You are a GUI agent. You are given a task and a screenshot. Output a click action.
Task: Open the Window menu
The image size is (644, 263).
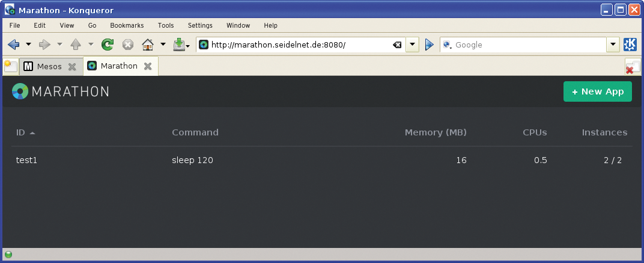(238, 25)
